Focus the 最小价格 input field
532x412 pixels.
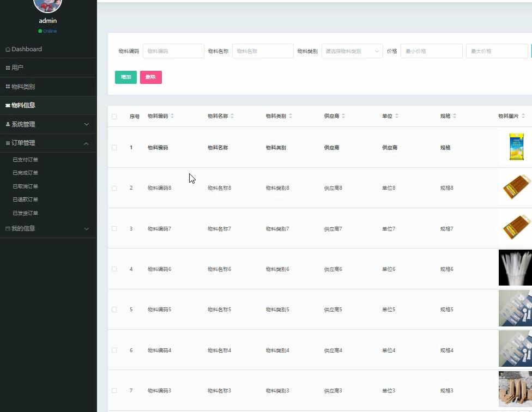coord(432,51)
